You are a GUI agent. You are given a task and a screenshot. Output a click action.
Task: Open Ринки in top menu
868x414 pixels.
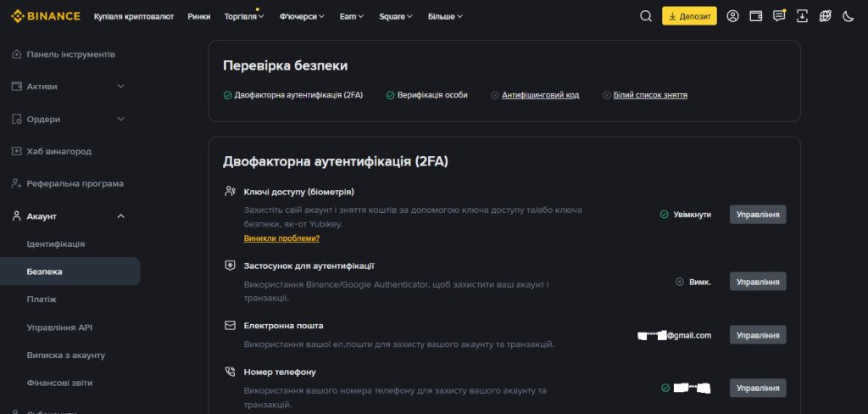(198, 17)
